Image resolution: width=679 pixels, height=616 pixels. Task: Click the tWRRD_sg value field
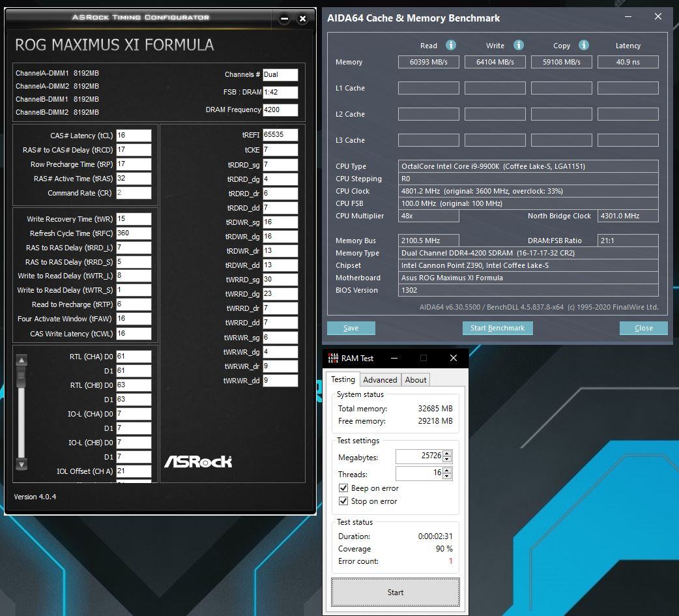point(280,280)
